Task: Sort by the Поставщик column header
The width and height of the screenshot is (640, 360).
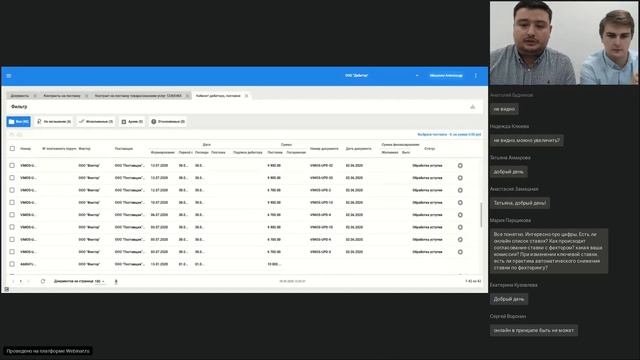Action: point(124,149)
